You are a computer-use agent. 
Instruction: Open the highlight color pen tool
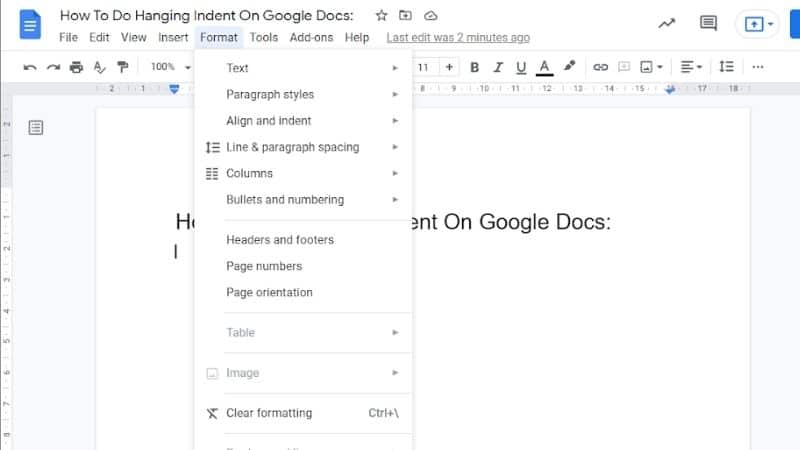coord(569,66)
